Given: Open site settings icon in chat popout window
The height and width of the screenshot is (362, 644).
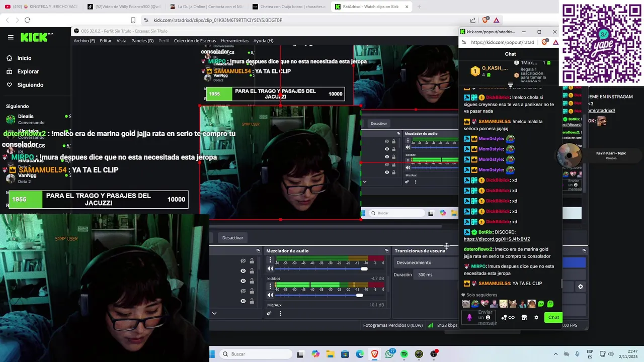Looking at the screenshot, I should point(464,42).
